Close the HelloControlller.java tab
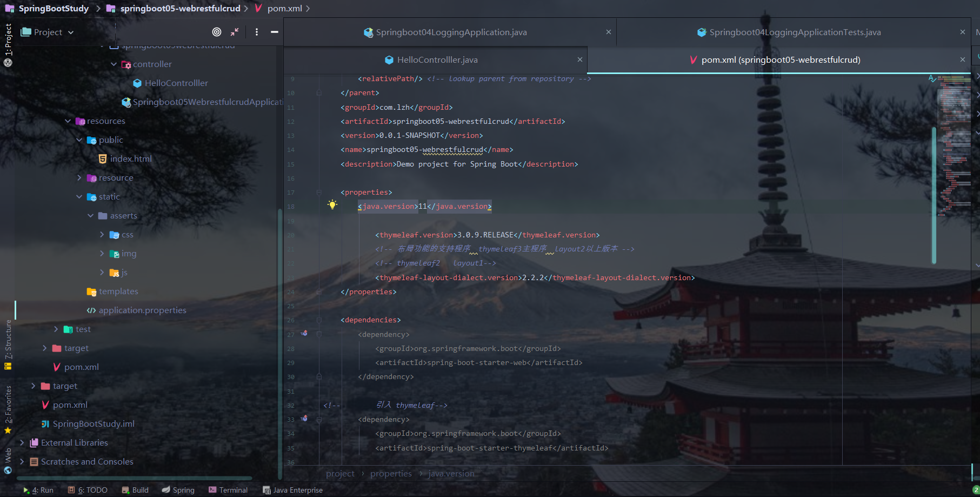 580,59
